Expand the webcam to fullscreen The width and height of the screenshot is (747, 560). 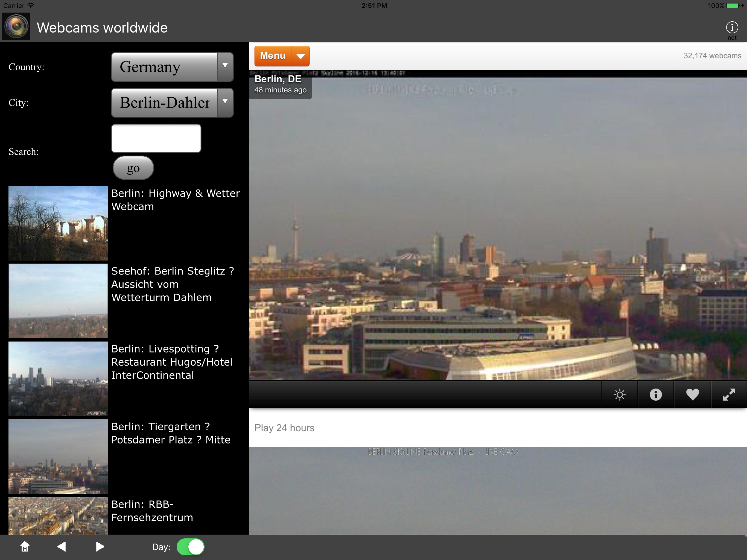coord(729,394)
